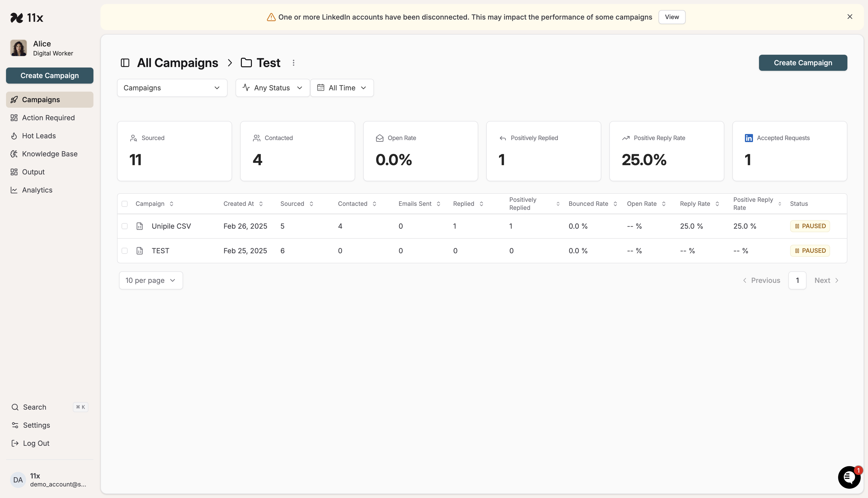Click the warning triangle in the banner
The height and width of the screenshot is (498, 868).
(x=271, y=17)
